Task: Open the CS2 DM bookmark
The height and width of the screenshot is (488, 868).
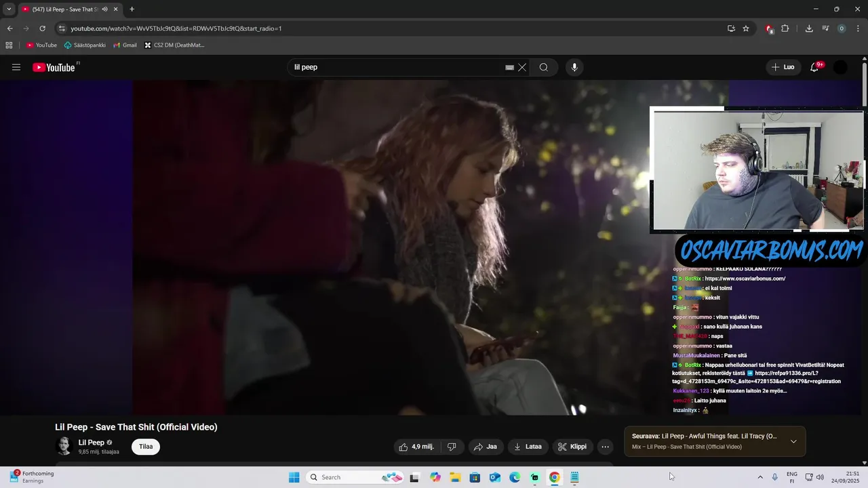Action: (174, 45)
